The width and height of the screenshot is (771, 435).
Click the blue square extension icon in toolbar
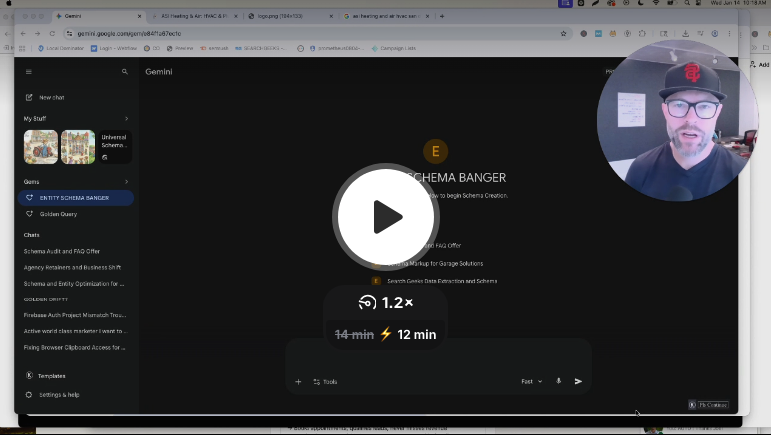tap(598, 33)
